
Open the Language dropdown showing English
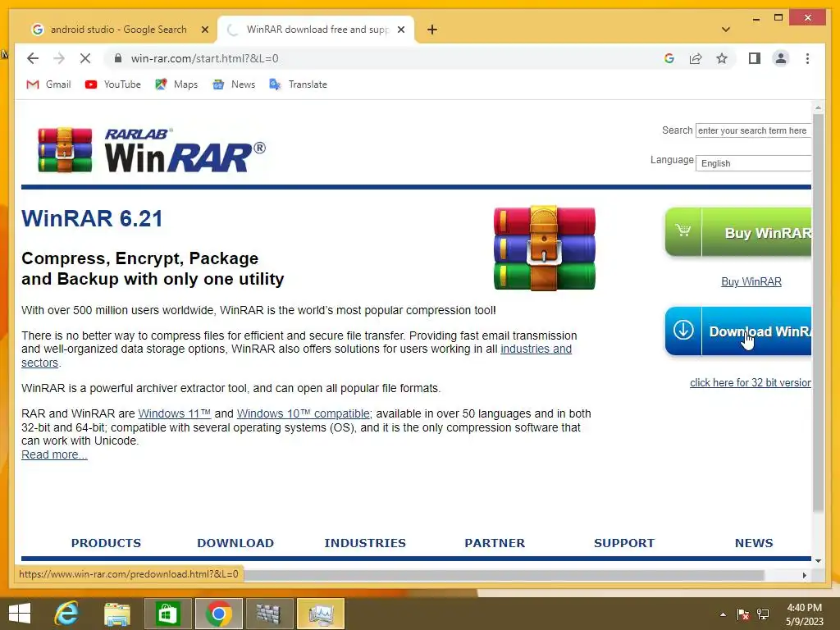[x=753, y=163]
